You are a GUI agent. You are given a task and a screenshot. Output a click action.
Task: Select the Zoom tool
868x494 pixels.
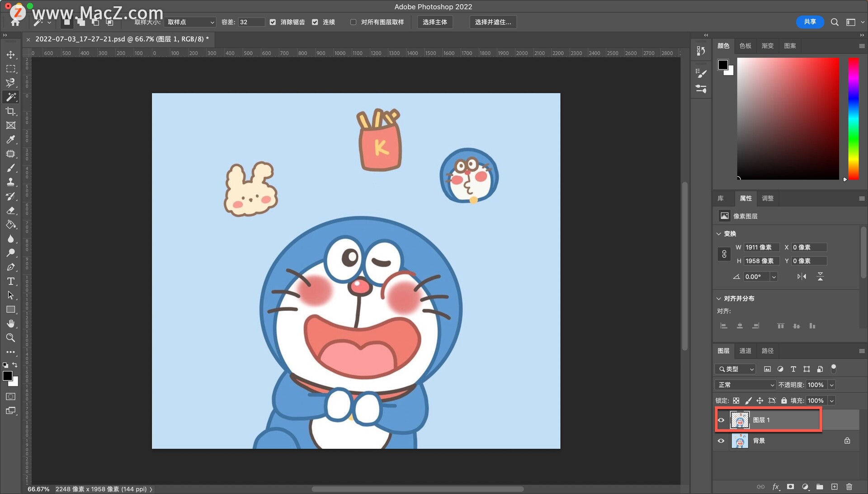coord(10,338)
